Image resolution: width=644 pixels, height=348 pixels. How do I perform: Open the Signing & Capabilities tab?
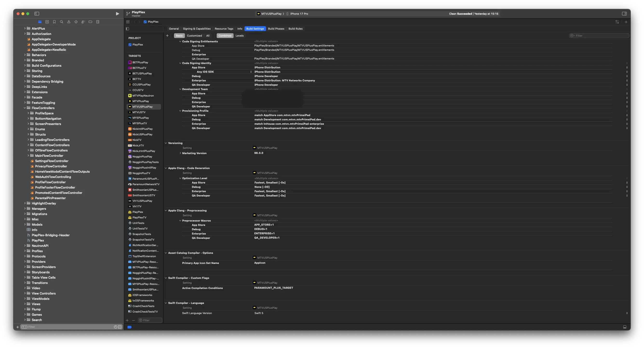(197, 28)
